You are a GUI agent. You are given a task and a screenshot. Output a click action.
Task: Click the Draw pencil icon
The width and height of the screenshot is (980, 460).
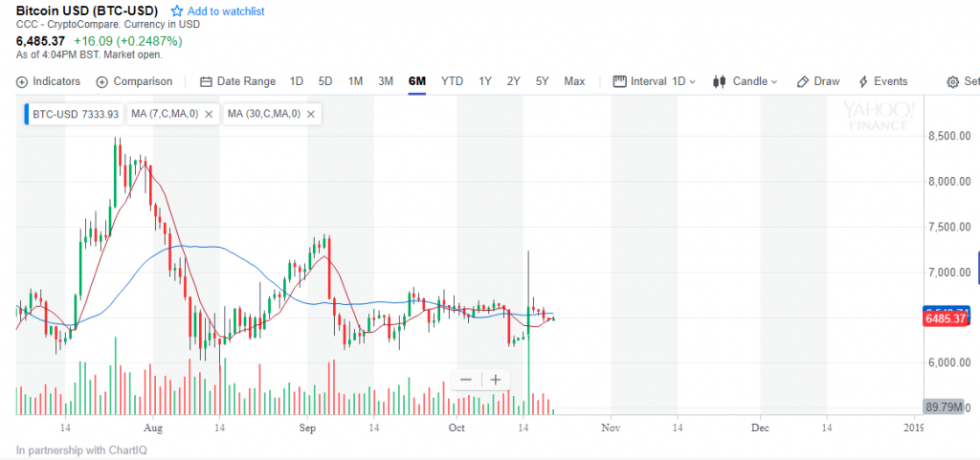coord(803,82)
